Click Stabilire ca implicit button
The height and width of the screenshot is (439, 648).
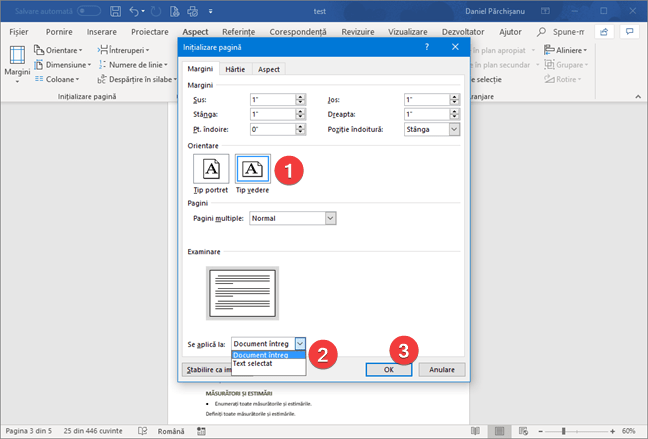(207, 370)
